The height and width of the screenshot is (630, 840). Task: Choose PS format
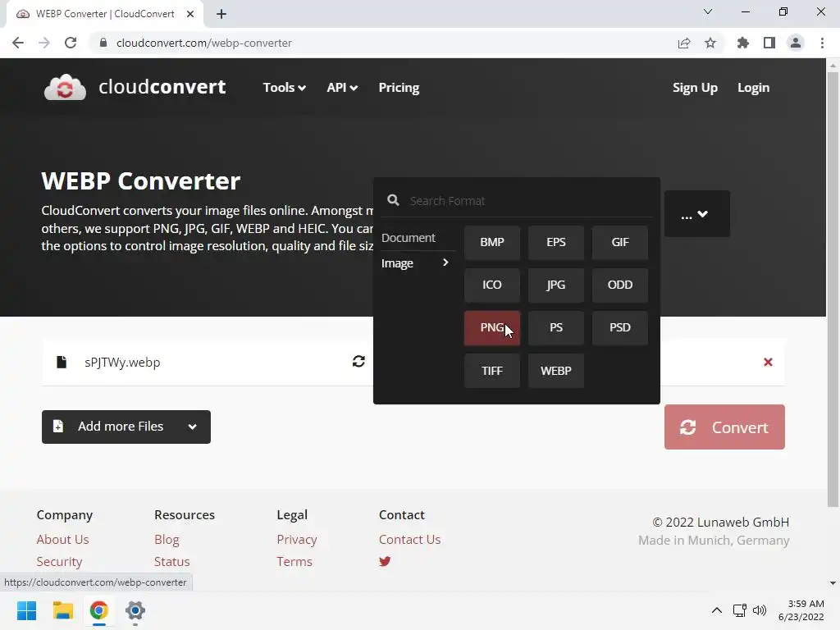pyautogui.click(x=556, y=328)
